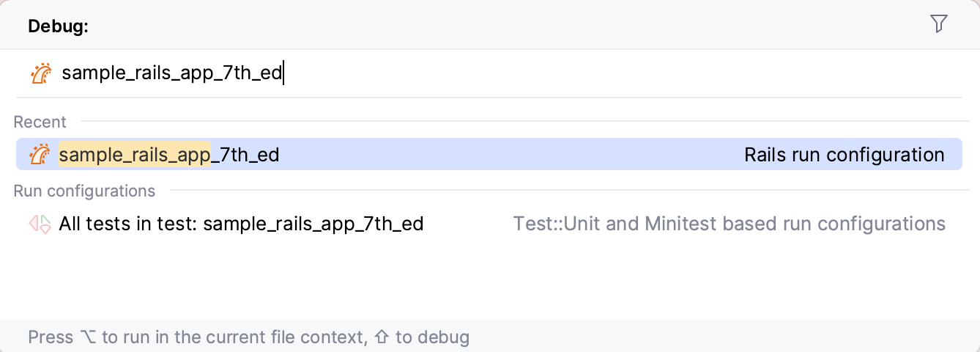The height and width of the screenshot is (352, 980).
Task: Click the Rails icon beside the recent configuration
Action: click(40, 155)
